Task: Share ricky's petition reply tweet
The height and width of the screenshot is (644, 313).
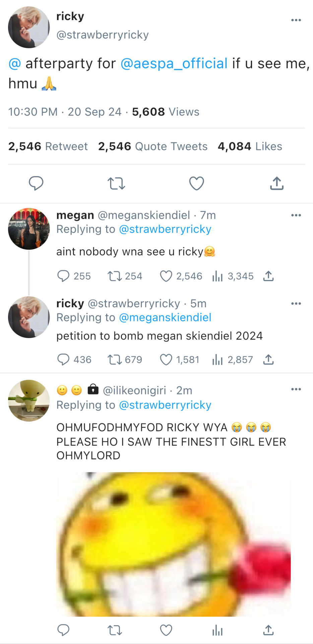Action: pyautogui.click(x=268, y=360)
